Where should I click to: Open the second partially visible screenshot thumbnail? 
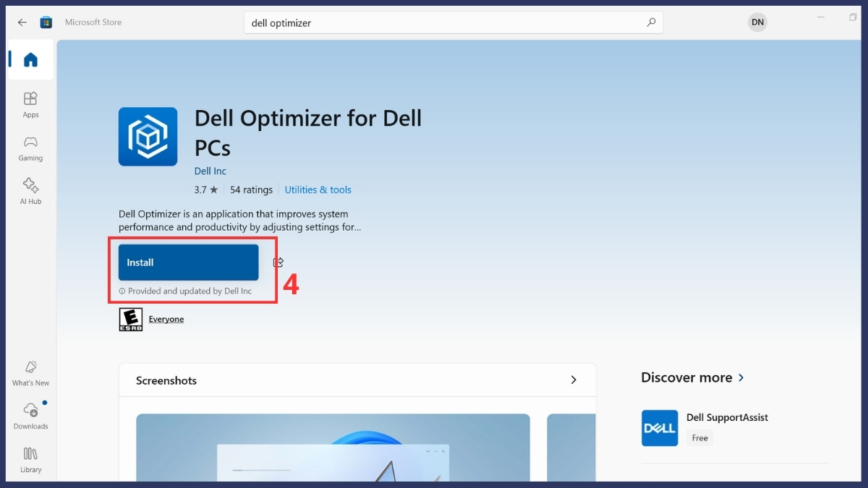571,448
